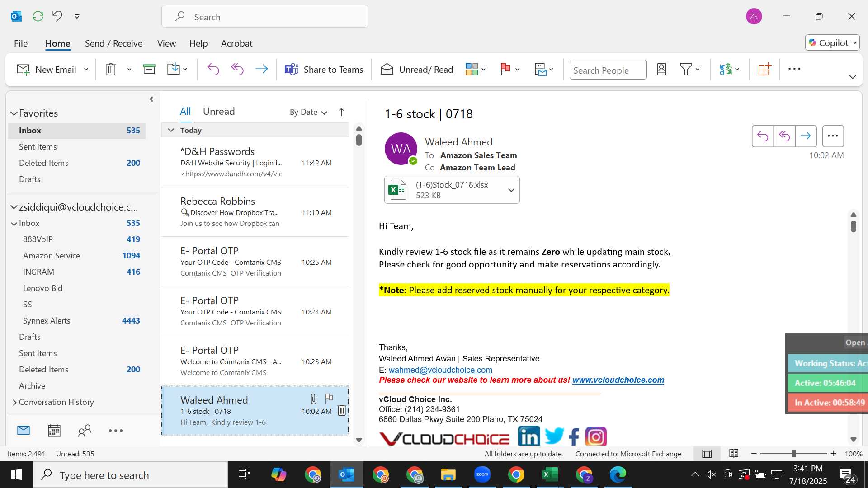868x488 pixels.
Task: Collapse the Today group header
Action: click(x=171, y=130)
